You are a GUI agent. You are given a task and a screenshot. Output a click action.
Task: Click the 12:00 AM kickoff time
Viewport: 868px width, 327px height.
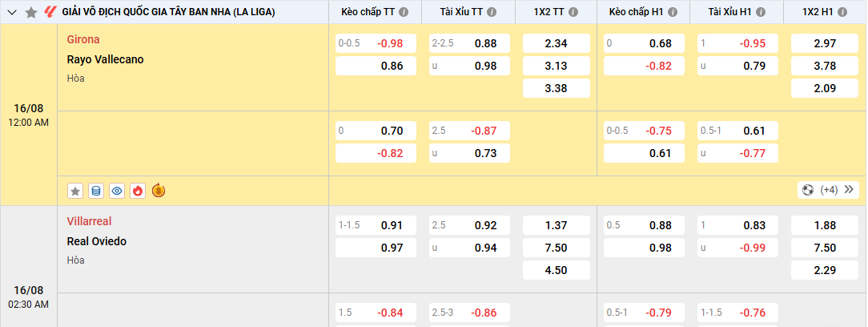click(29, 123)
